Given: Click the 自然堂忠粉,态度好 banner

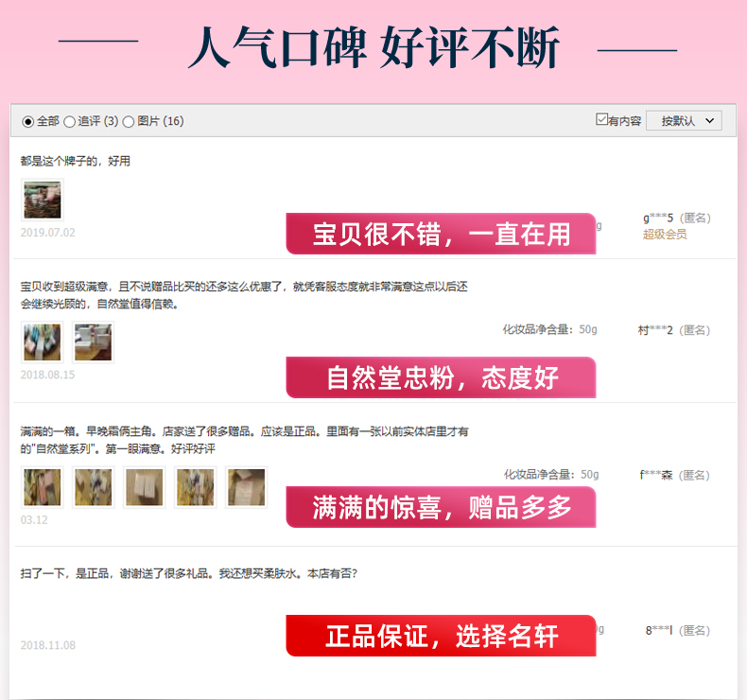Looking at the screenshot, I should click(441, 377).
